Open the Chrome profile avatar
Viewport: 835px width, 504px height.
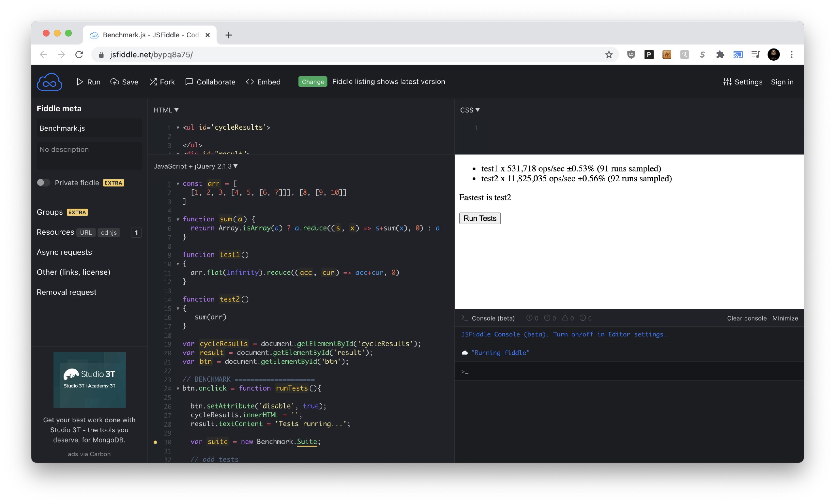(773, 54)
